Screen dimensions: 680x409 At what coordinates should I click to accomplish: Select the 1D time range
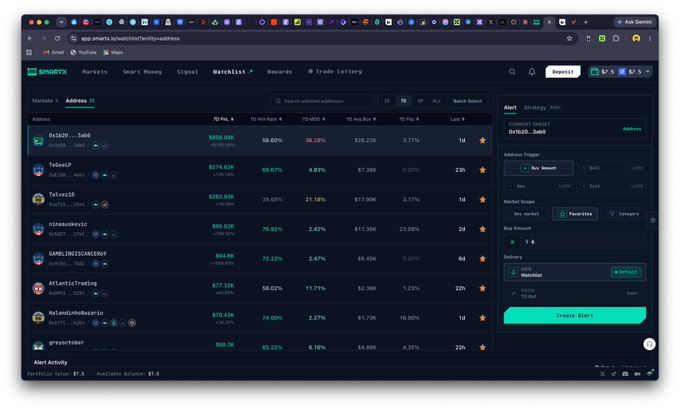coord(386,101)
